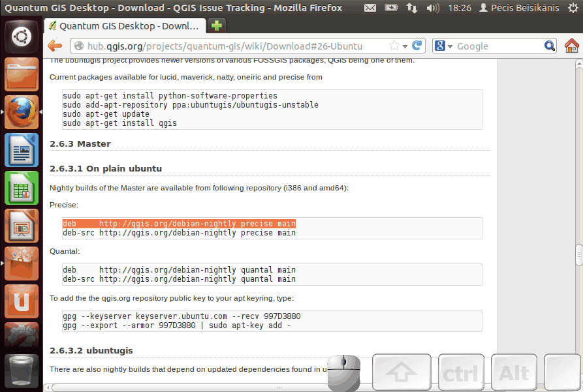Screen dimensions: 583x392
Task: Open the Ubuntu One launcher icon
Action: click(22, 301)
